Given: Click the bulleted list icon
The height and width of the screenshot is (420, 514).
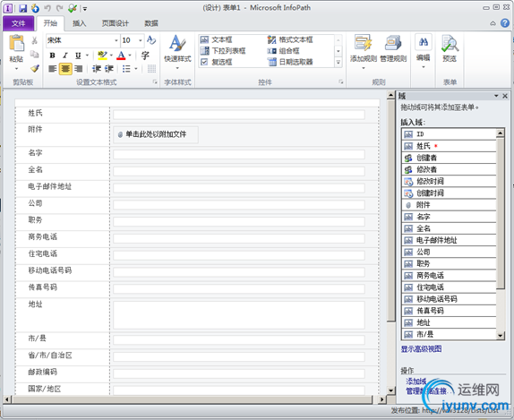Looking at the screenshot, I should point(126,69).
